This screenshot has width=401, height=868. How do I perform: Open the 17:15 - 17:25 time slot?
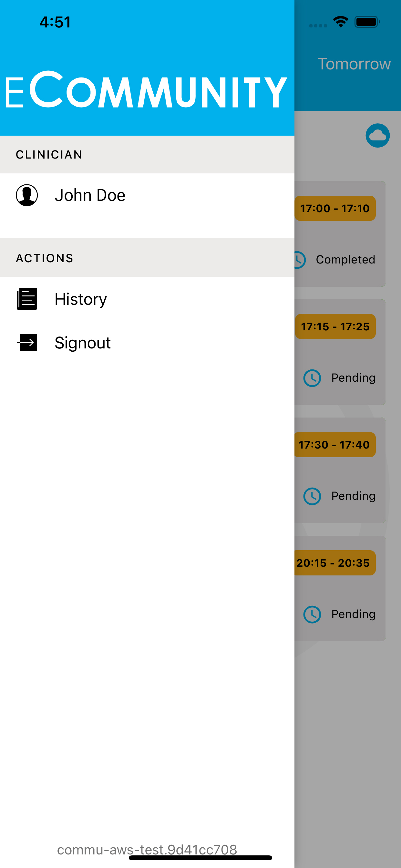335,326
